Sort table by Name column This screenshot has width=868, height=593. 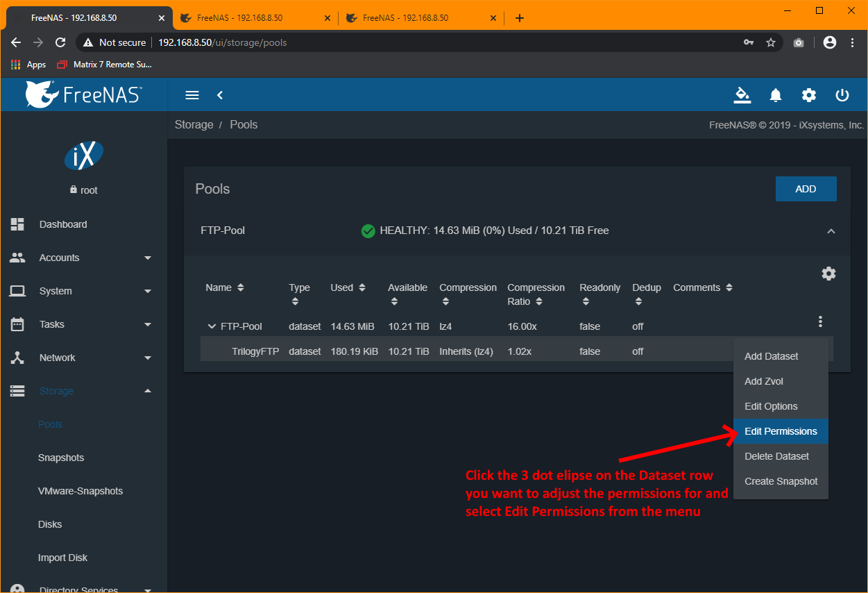coord(225,287)
